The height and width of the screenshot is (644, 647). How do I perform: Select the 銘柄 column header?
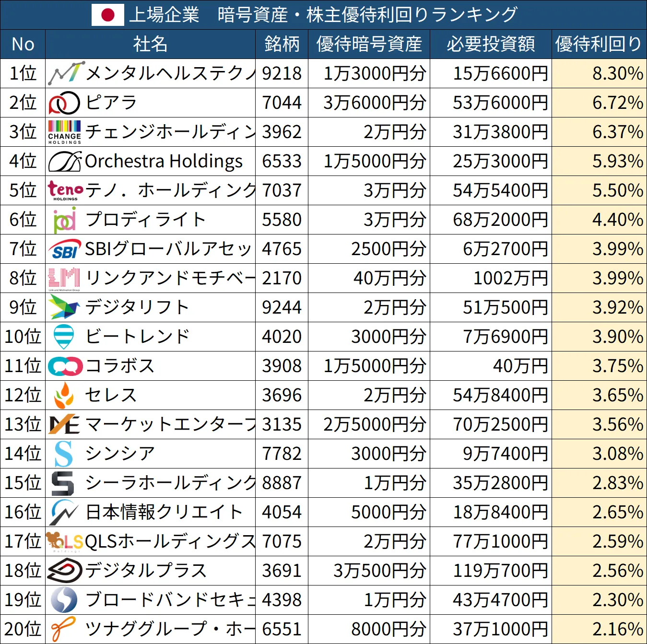tap(282, 44)
